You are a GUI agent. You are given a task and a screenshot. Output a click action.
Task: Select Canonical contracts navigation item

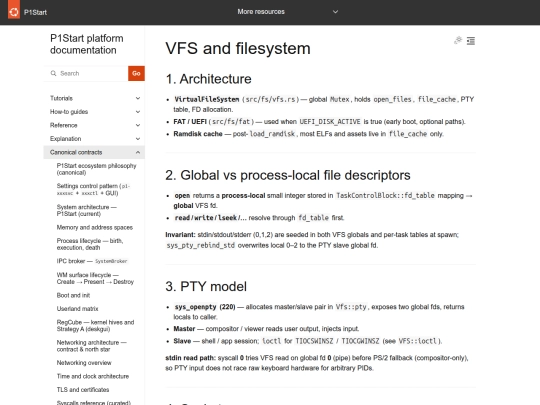coord(76,152)
